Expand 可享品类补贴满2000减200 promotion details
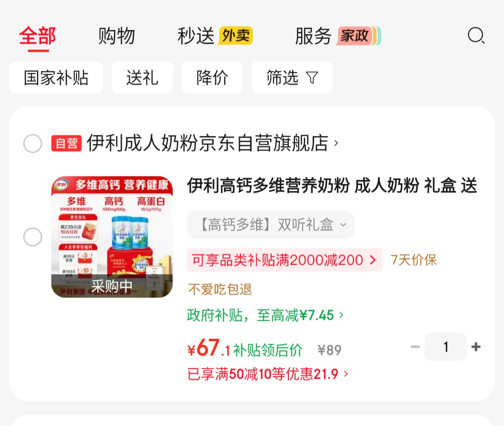The width and height of the screenshot is (504, 426). (284, 260)
